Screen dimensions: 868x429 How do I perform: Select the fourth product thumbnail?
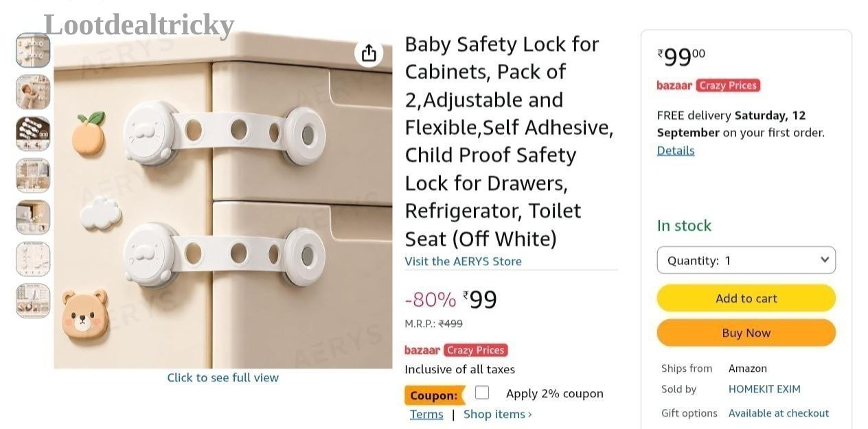point(33,175)
